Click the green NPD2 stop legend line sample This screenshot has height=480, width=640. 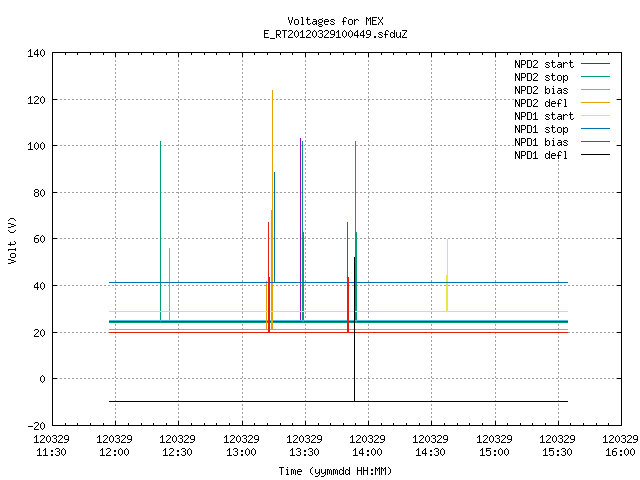coord(595,77)
